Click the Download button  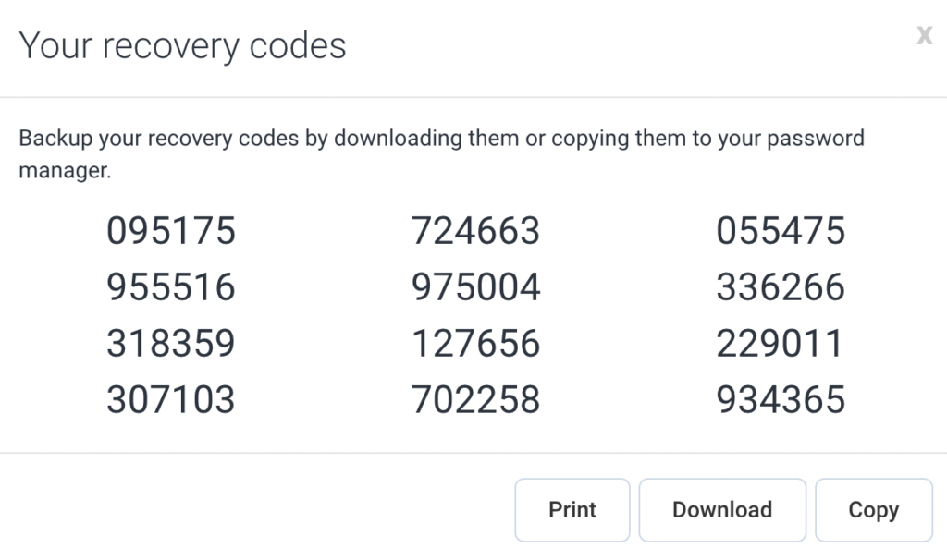[721, 509]
